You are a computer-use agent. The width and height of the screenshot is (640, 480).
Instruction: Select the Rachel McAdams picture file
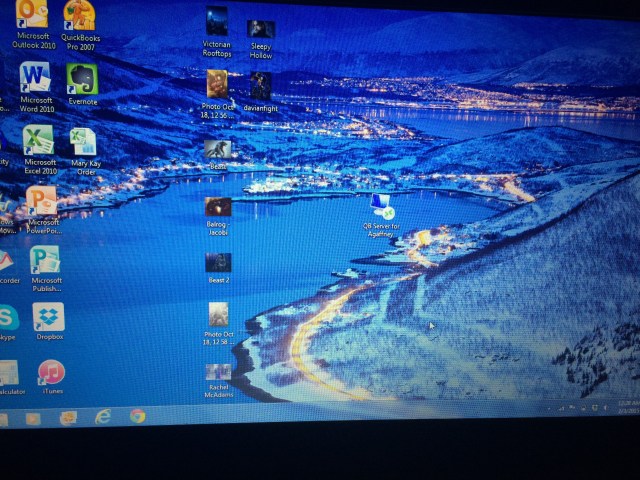coord(218,372)
